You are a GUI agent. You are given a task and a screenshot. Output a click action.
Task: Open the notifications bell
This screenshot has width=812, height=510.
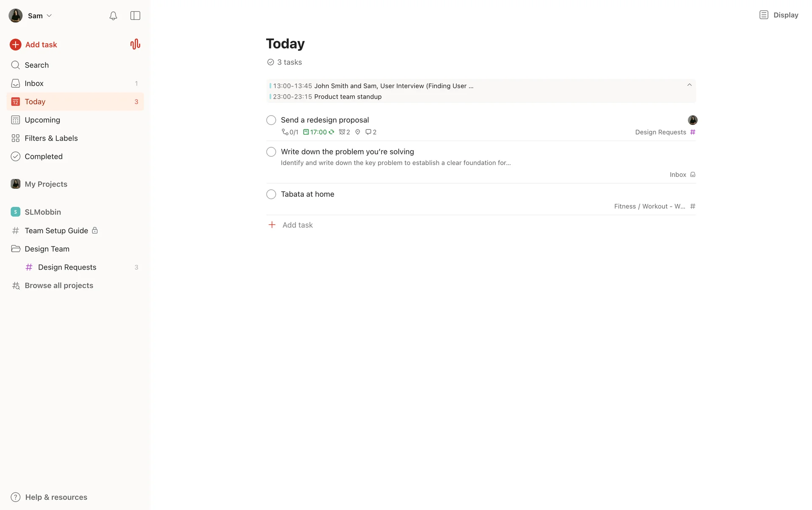(113, 16)
